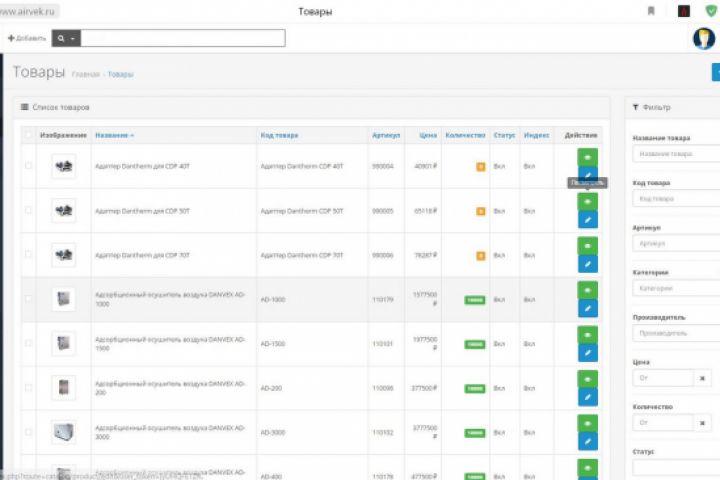Sort the table by the Цена column header
Viewport: 720px width, 480px height.
[428, 135]
